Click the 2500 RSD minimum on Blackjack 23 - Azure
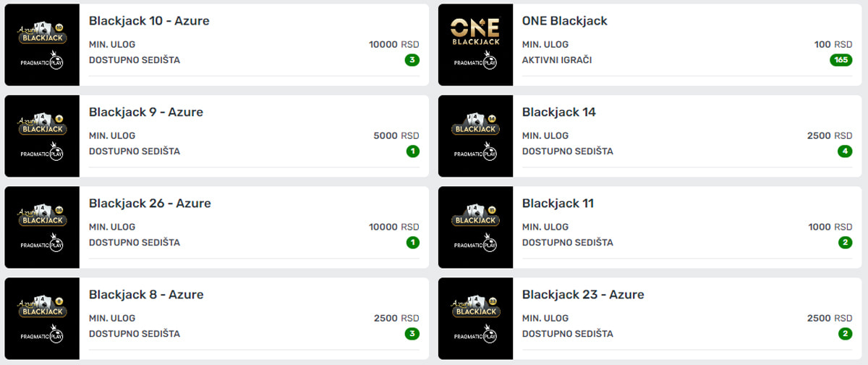The width and height of the screenshot is (868, 365). [x=830, y=318]
